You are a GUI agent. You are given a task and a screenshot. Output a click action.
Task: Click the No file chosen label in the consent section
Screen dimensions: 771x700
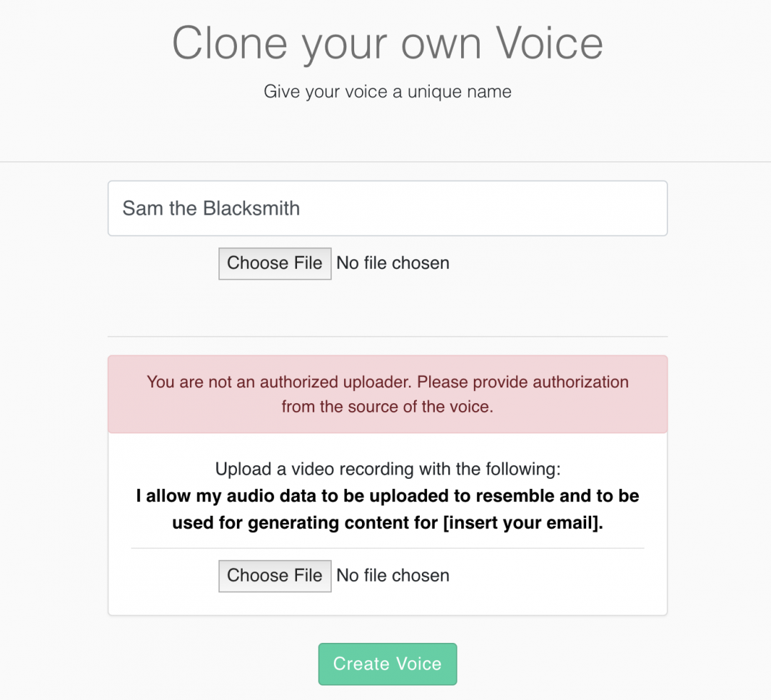pos(393,575)
